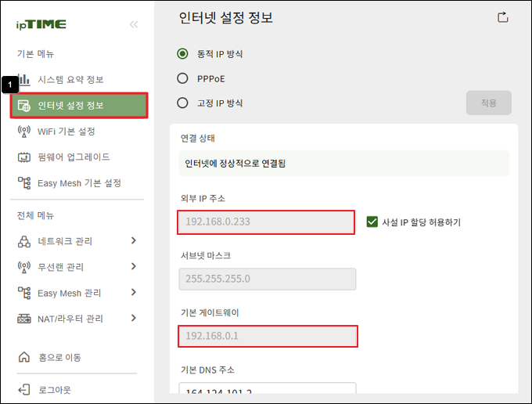Click the ipTIME logo

pyautogui.click(x=41, y=24)
